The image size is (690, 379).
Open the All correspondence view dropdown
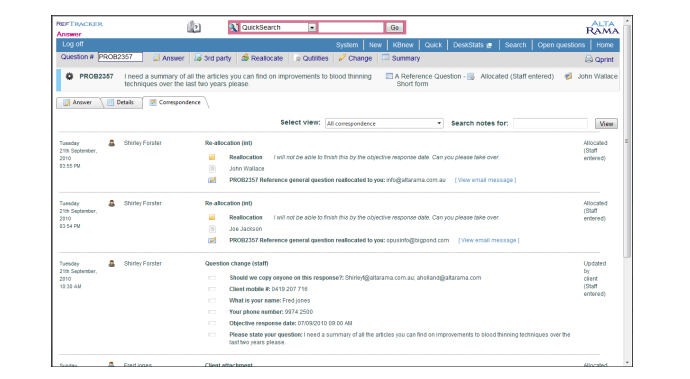coord(384,124)
